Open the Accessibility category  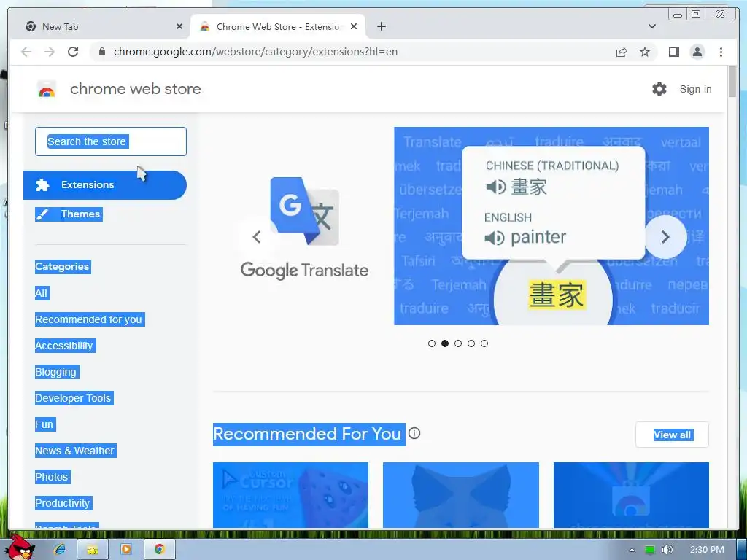[65, 345]
